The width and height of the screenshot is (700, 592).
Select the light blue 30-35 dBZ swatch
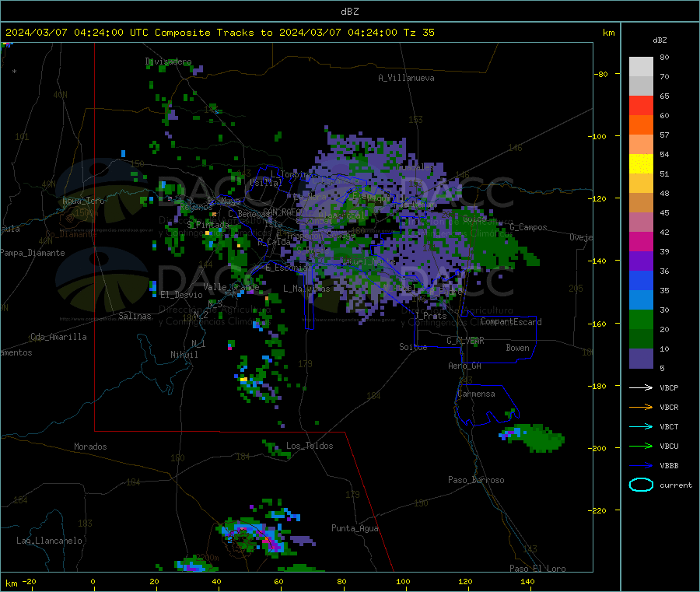click(641, 300)
